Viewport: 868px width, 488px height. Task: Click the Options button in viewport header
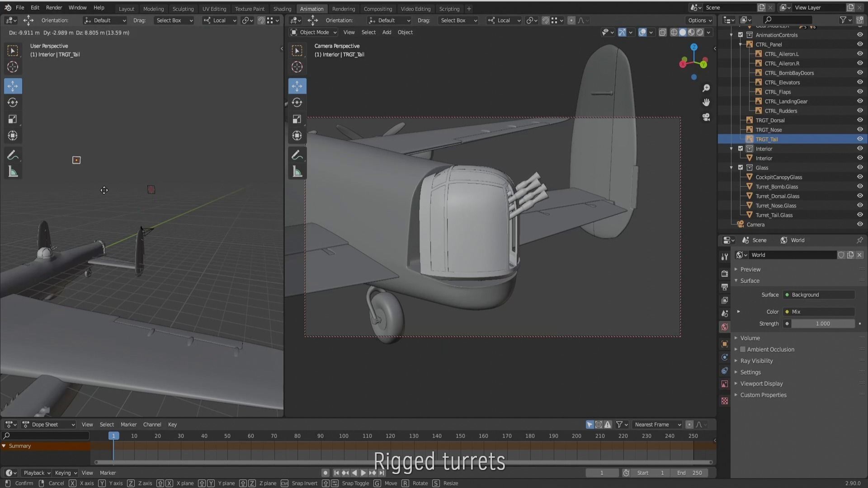point(700,20)
